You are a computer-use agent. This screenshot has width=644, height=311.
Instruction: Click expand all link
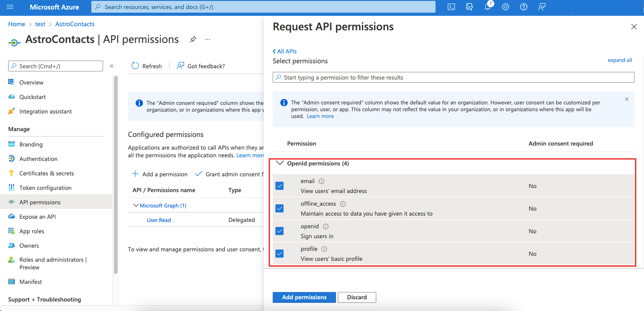tap(620, 60)
